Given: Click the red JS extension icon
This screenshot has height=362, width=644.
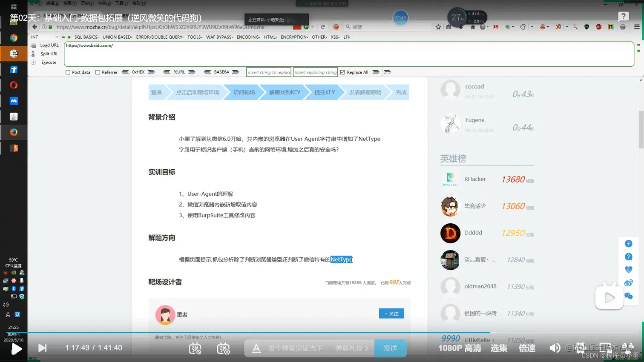Looking at the screenshot, I should tap(495, 27).
